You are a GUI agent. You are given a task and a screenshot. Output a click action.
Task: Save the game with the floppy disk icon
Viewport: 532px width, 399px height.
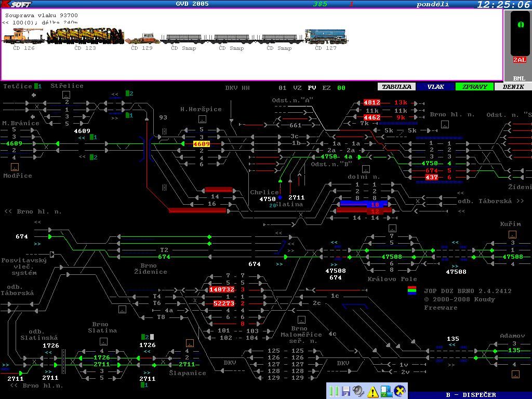(345, 391)
